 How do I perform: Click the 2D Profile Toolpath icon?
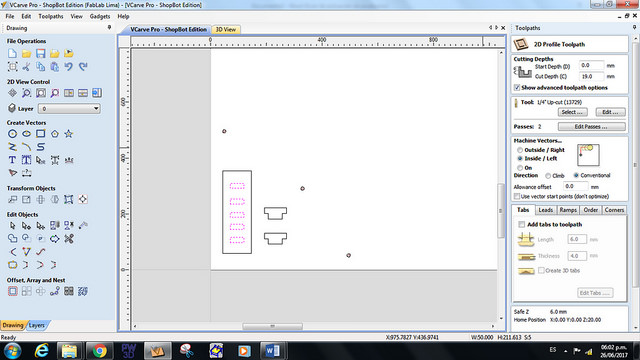521,44
